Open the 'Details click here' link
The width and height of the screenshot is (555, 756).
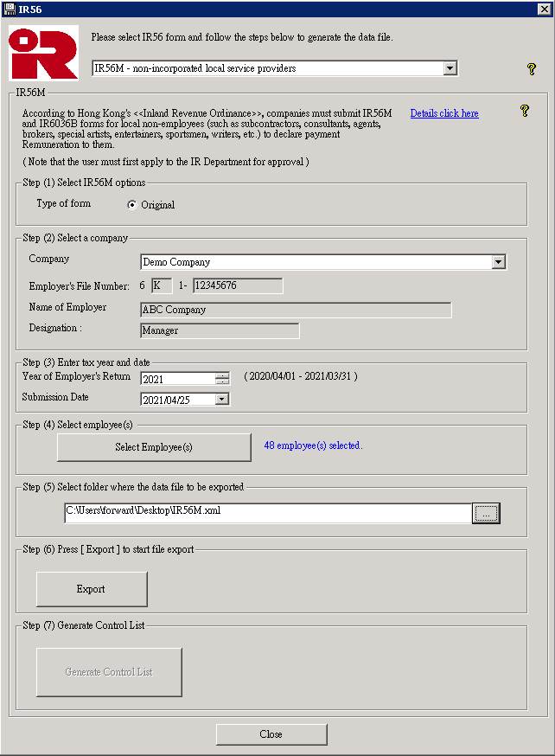tap(443, 113)
